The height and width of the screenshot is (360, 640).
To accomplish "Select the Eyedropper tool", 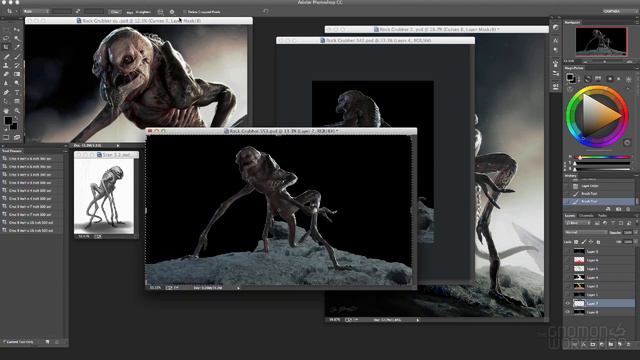I will [17, 47].
